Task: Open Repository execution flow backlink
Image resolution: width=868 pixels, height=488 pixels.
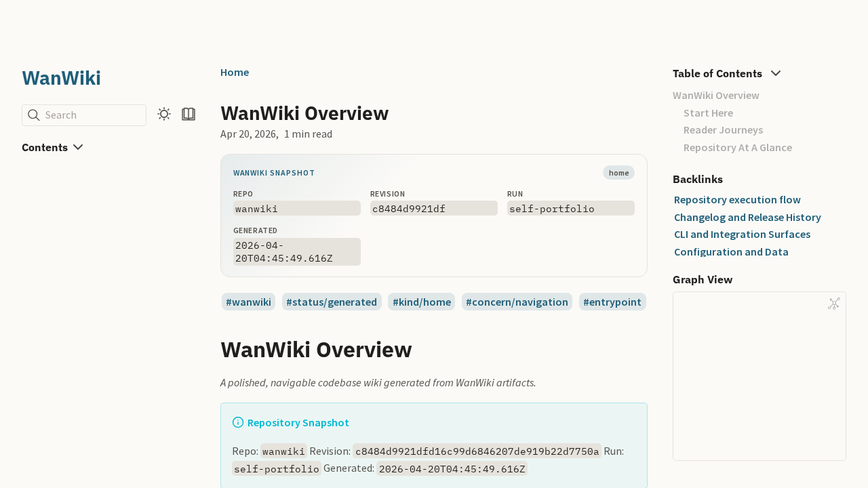Action: (x=737, y=200)
